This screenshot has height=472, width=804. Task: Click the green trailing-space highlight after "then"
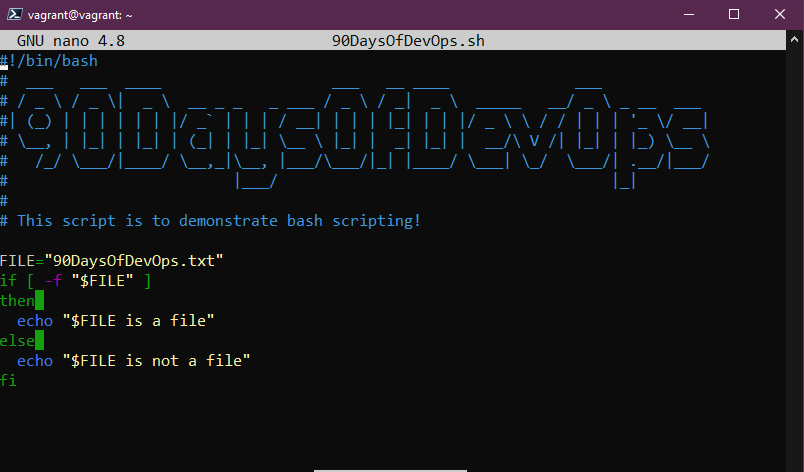39,300
